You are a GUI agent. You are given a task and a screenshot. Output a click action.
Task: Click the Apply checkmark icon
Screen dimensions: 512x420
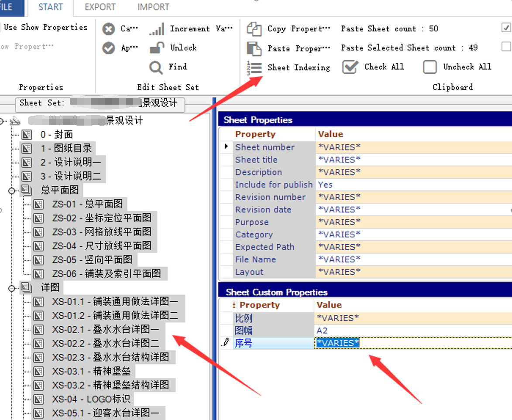109,48
